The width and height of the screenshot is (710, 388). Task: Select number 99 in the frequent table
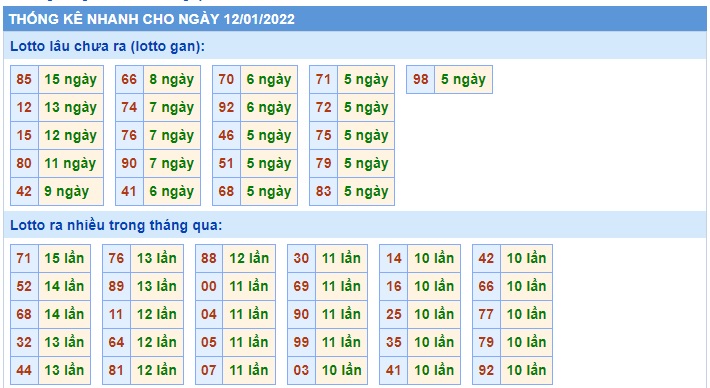302,342
